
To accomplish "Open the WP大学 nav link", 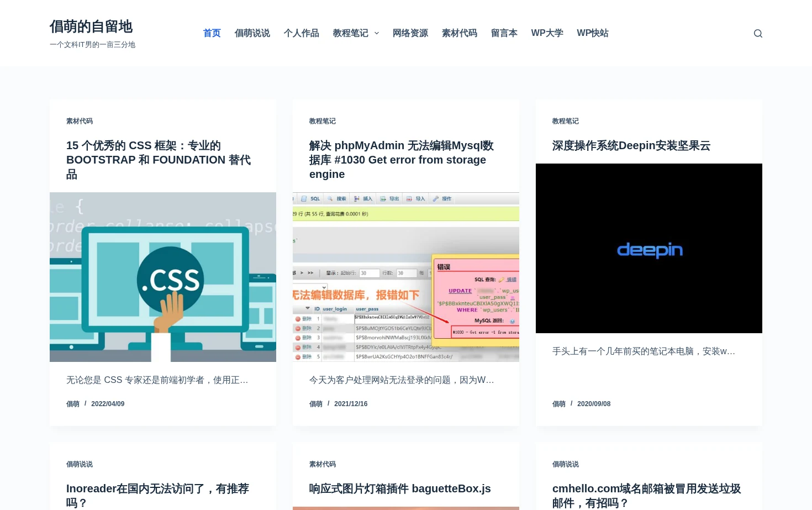I will pos(547,33).
